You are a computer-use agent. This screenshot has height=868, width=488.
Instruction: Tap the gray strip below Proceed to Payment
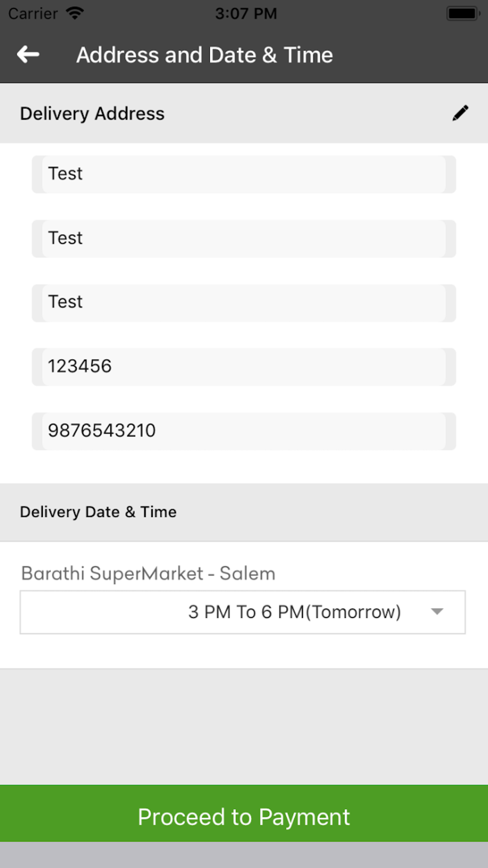point(244,855)
